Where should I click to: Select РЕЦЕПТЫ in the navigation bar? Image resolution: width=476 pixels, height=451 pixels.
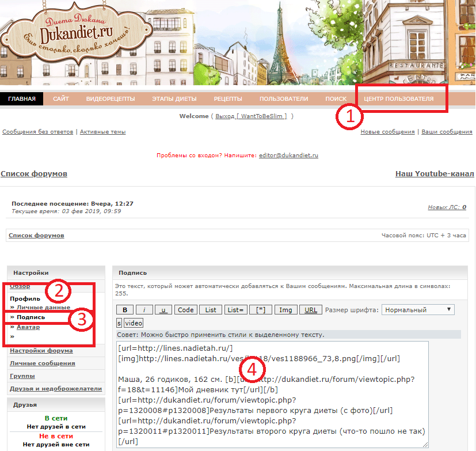[228, 98]
